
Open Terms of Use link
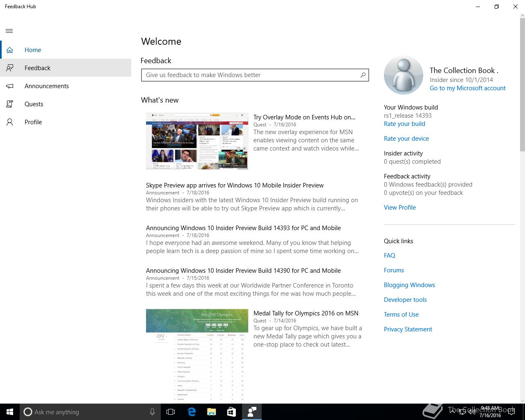point(401,315)
